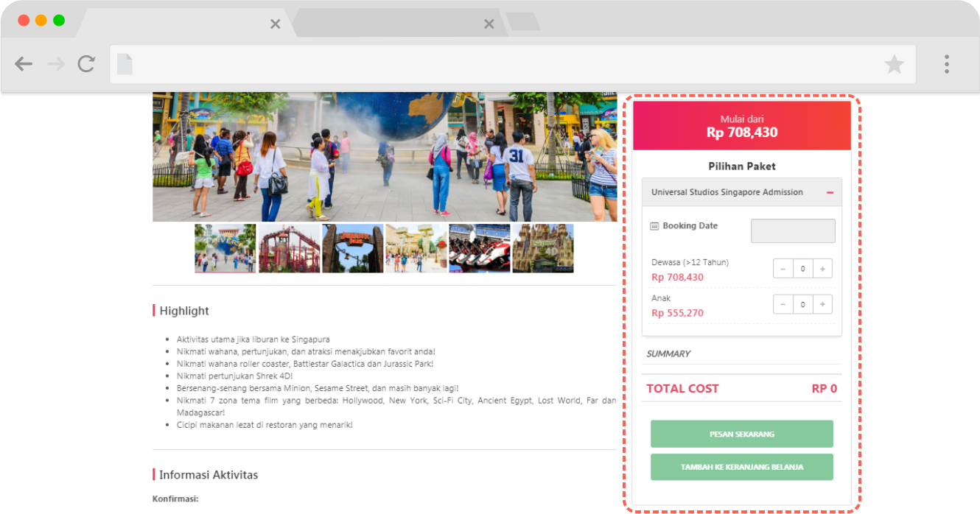Bookmark the page using the star icon
Image resolution: width=980 pixels, height=514 pixels.
[894, 64]
